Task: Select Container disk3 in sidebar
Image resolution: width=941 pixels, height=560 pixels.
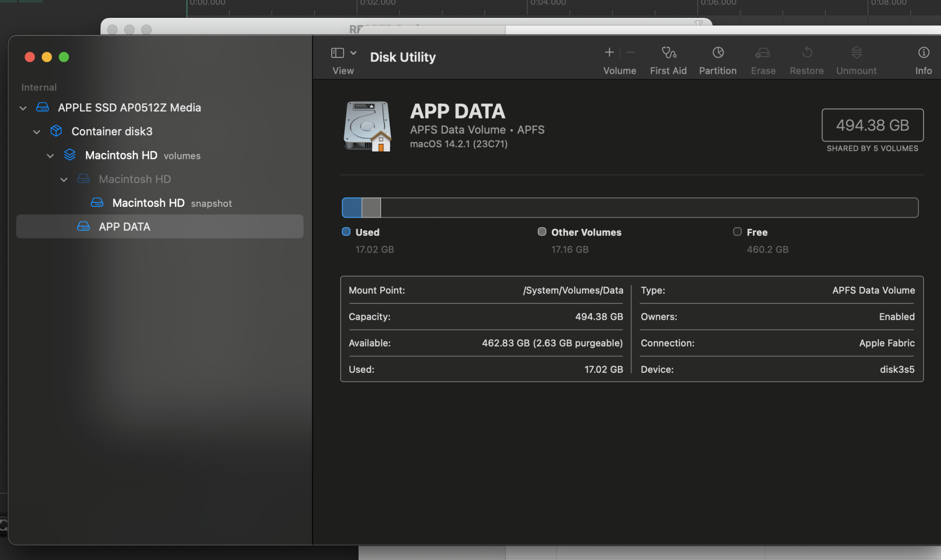Action: coord(160,131)
